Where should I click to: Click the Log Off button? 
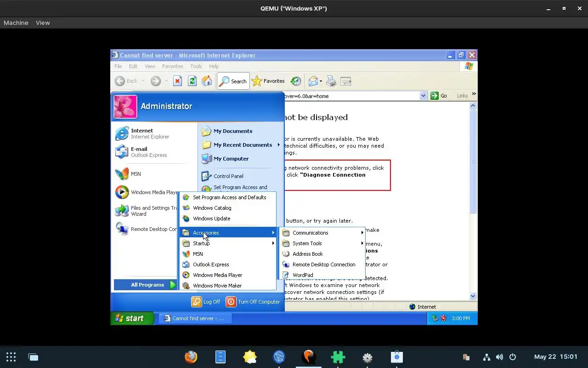[206, 302]
